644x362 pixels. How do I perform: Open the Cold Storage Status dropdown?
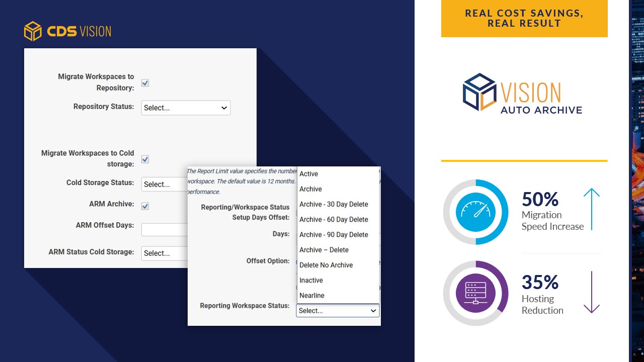tap(165, 184)
